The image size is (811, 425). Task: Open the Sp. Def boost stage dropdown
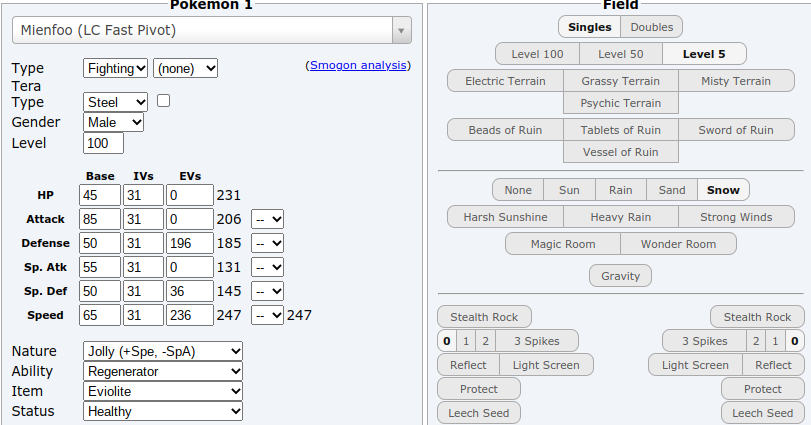[x=267, y=291]
